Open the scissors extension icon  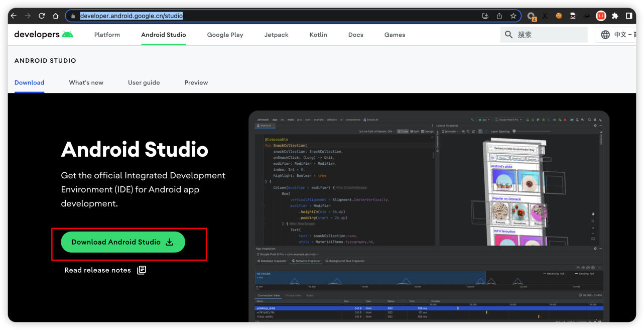(545, 16)
